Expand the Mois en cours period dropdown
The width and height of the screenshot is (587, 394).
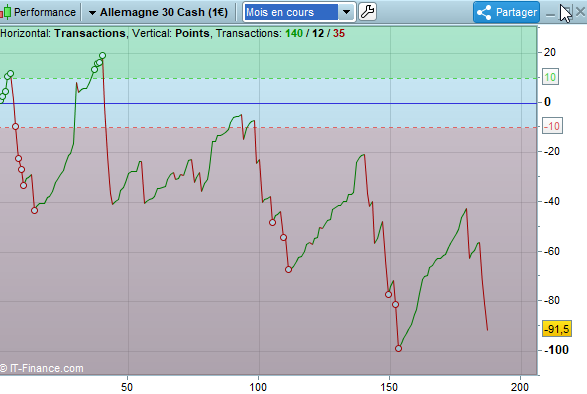click(x=346, y=12)
